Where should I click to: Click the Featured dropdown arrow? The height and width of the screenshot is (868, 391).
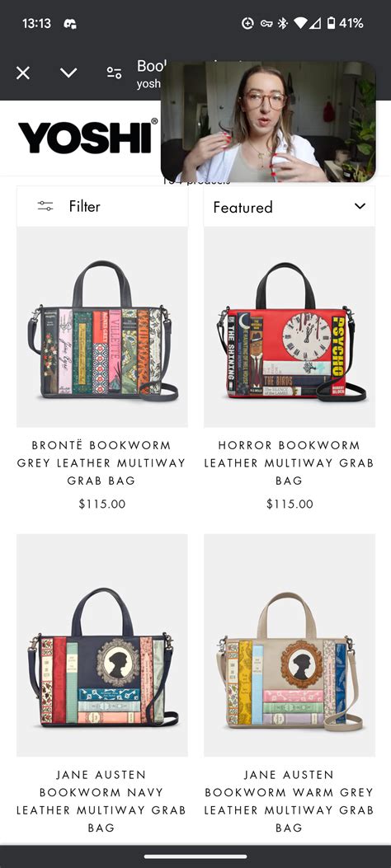360,206
